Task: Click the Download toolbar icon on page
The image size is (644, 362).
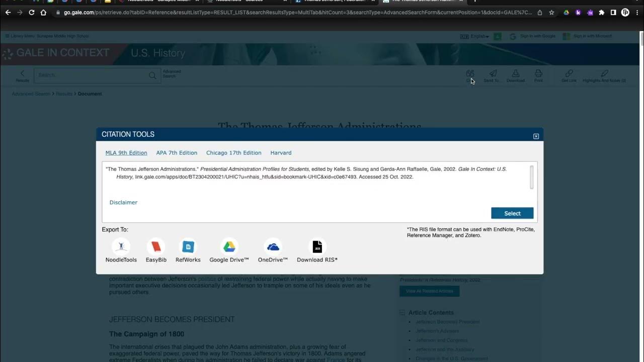Action: (x=516, y=76)
